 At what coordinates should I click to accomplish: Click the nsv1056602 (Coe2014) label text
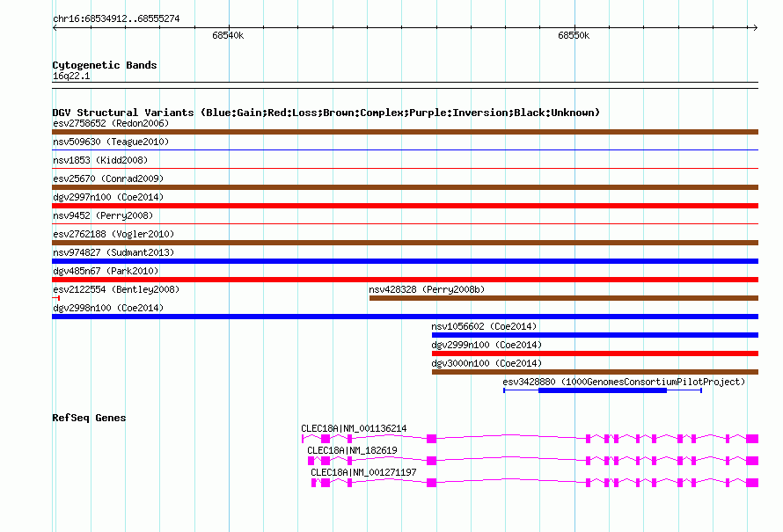click(x=485, y=326)
